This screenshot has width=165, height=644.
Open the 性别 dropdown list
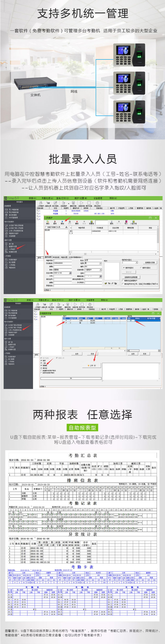pyautogui.click(x=100, y=263)
